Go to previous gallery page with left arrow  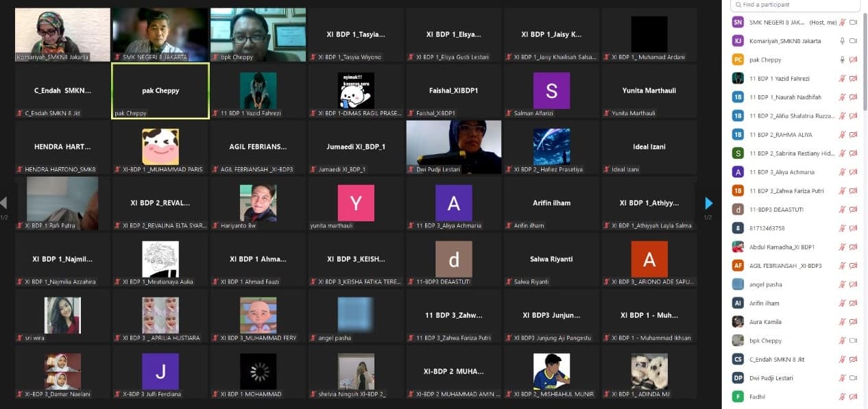click(x=4, y=203)
